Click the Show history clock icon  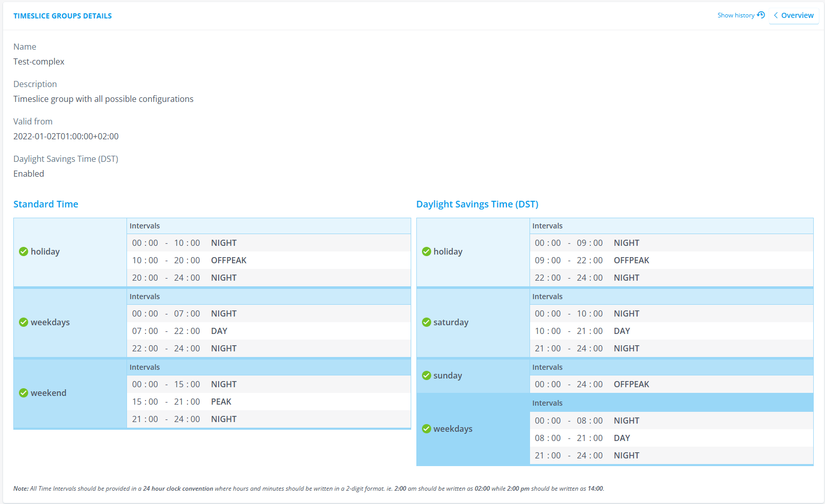760,15
